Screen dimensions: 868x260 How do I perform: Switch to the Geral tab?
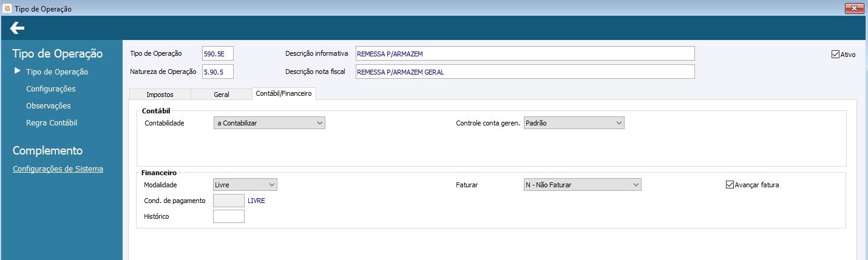[x=221, y=95]
